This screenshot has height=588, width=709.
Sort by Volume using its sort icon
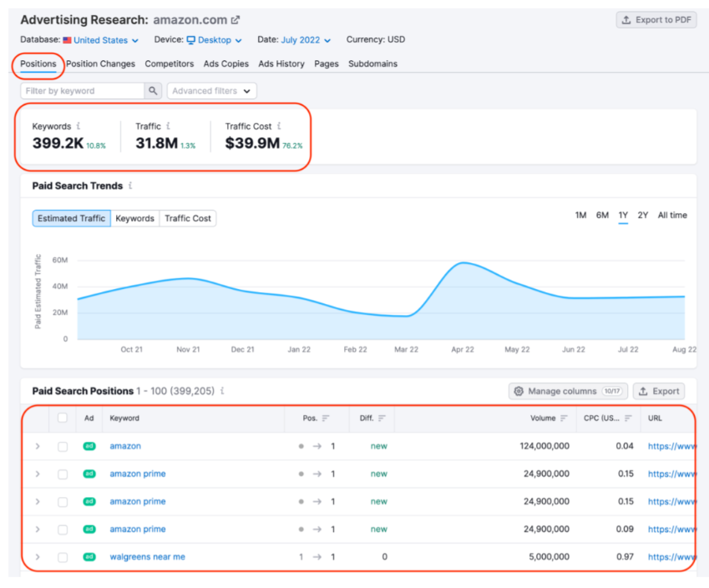(564, 418)
